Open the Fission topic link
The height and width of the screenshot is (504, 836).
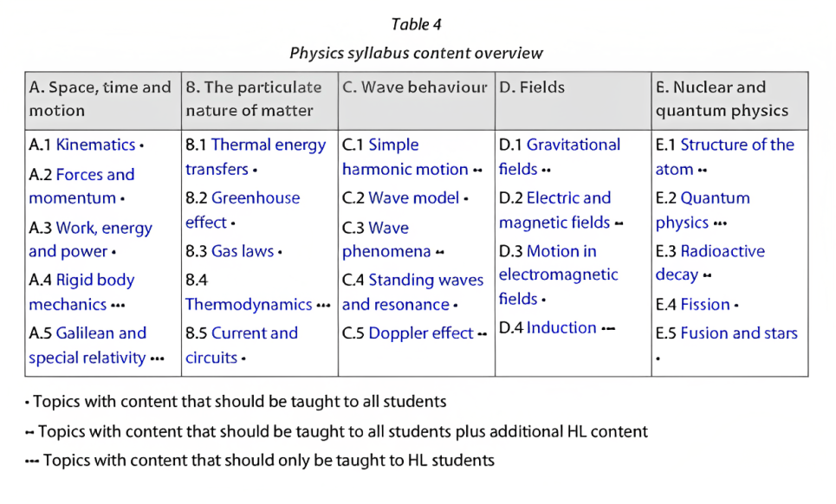click(705, 305)
